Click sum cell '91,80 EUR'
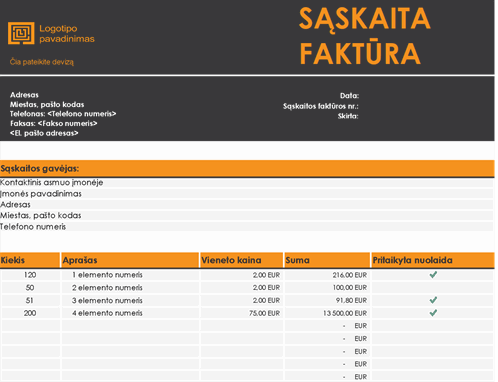The width and height of the screenshot is (498, 382). coord(327,300)
